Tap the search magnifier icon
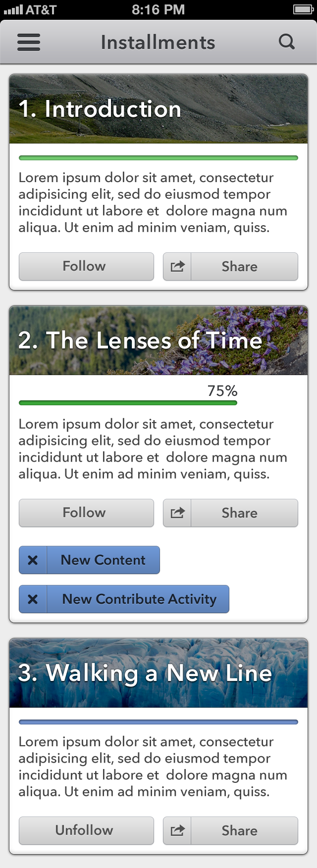 (x=287, y=42)
